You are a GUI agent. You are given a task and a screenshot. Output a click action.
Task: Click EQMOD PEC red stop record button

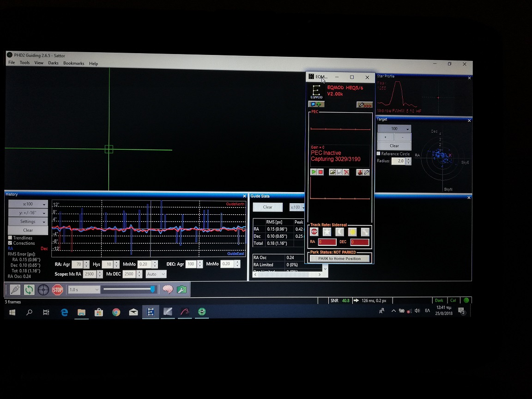[320, 172]
